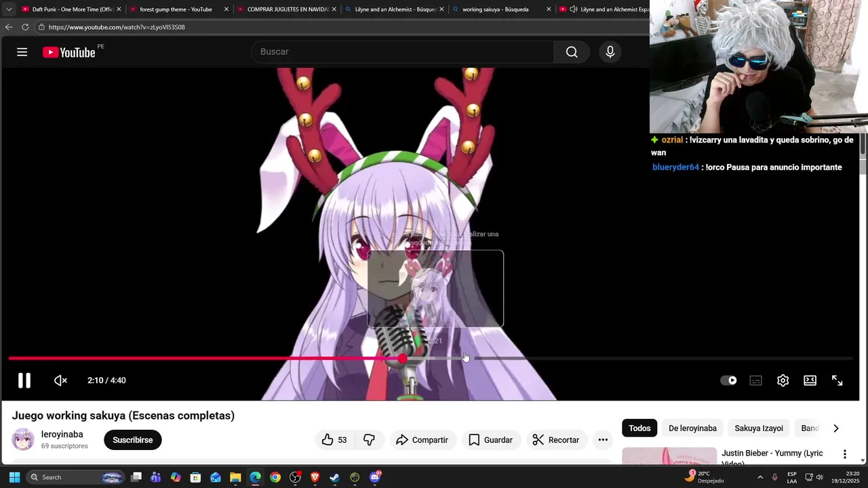Open more actions three-dot menu

tap(603, 440)
